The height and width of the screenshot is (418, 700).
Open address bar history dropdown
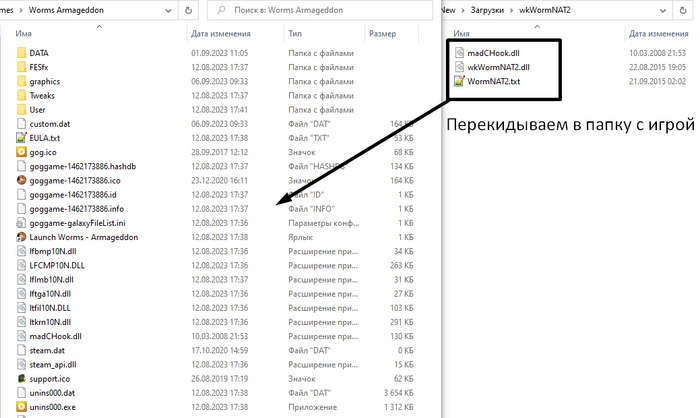coord(166,10)
